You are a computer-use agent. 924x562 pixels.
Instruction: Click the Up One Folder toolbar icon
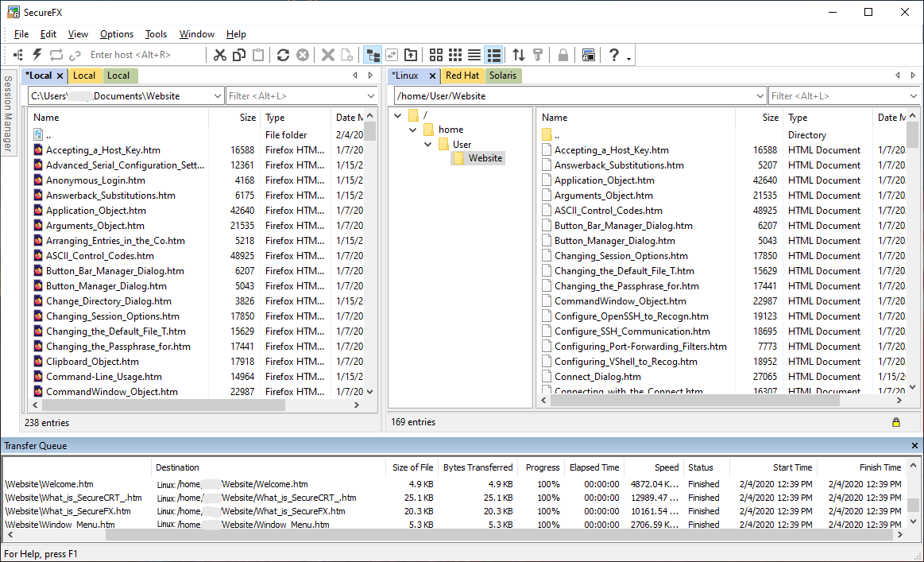411,55
